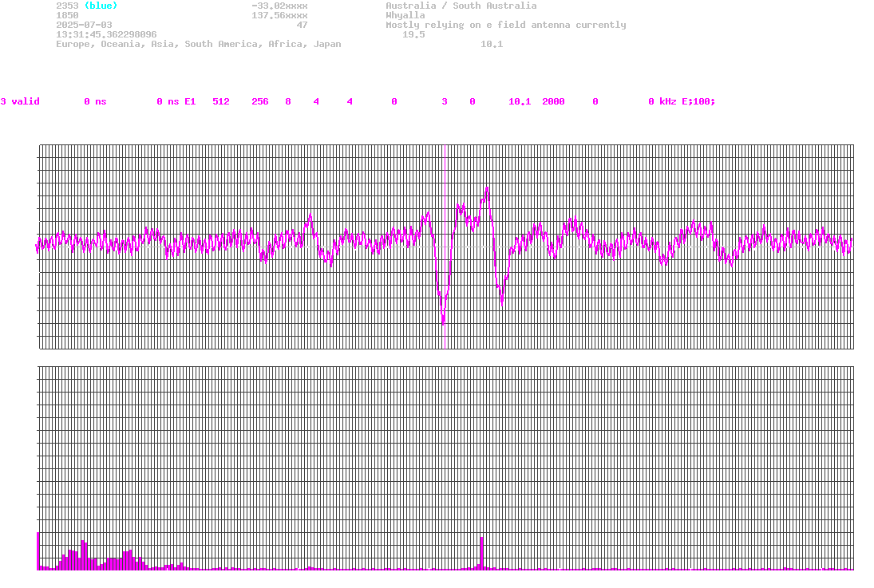Click the gray value 47

(x=302, y=25)
